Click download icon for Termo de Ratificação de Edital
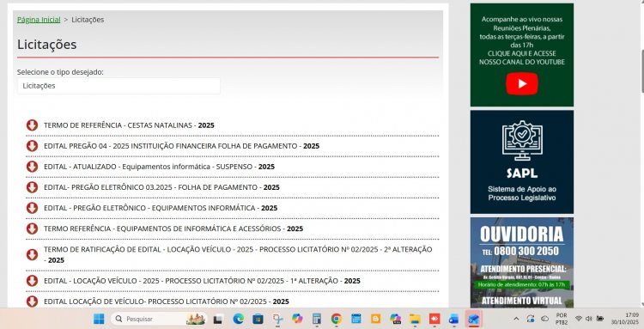 [32, 254]
